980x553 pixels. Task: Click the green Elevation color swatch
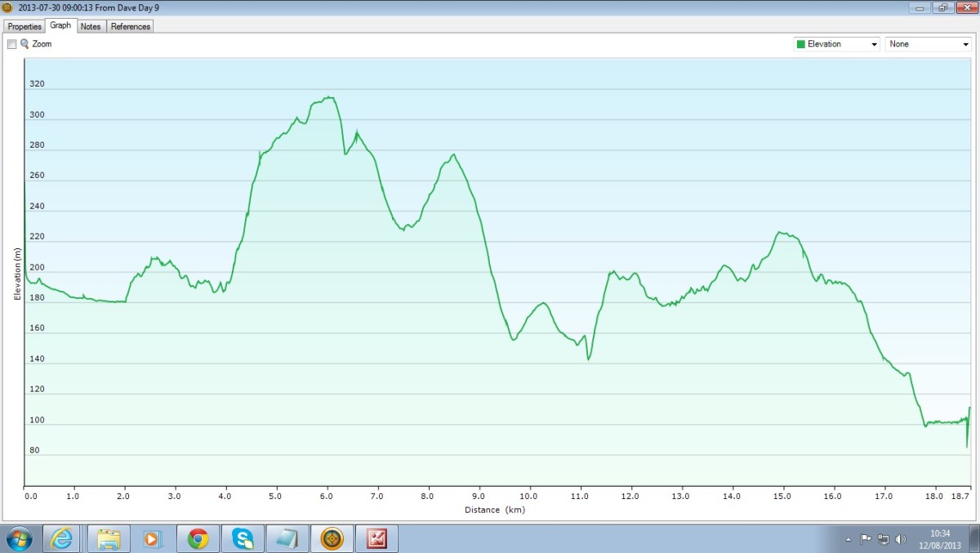click(x=801, y=44)
